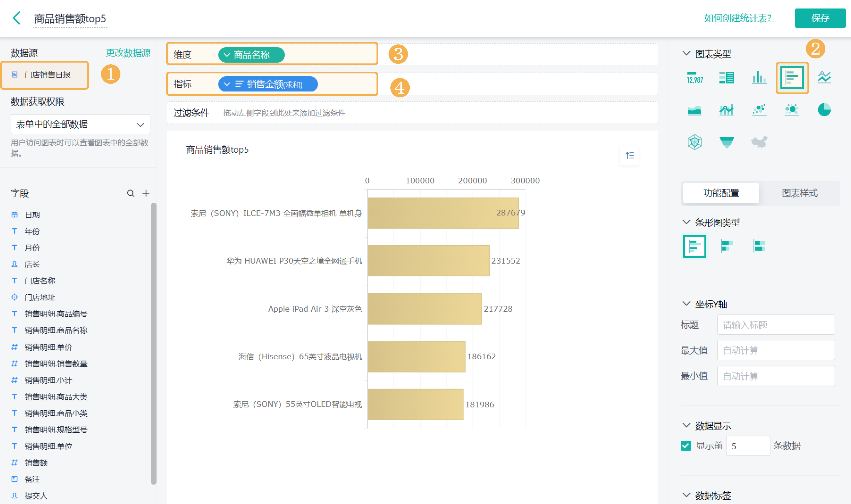Collapse the 图表类型 section

(686, 53)
